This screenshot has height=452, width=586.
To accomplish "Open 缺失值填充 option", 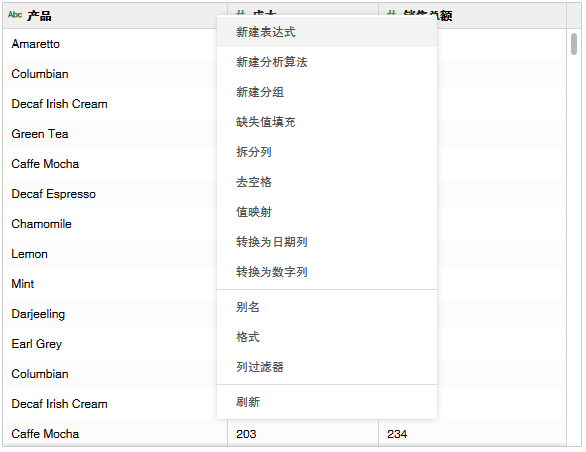I will coord(327,122).
